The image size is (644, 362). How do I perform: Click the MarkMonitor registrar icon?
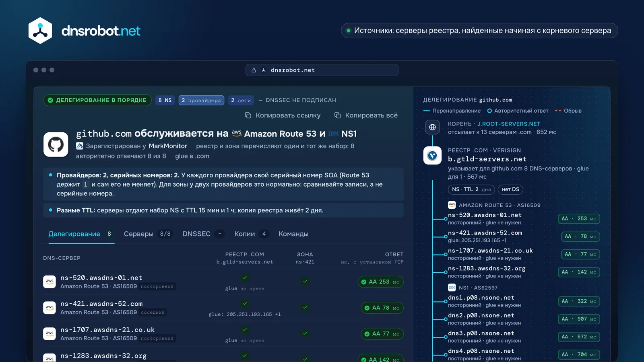pyautogui.click(x=80, y=146)
